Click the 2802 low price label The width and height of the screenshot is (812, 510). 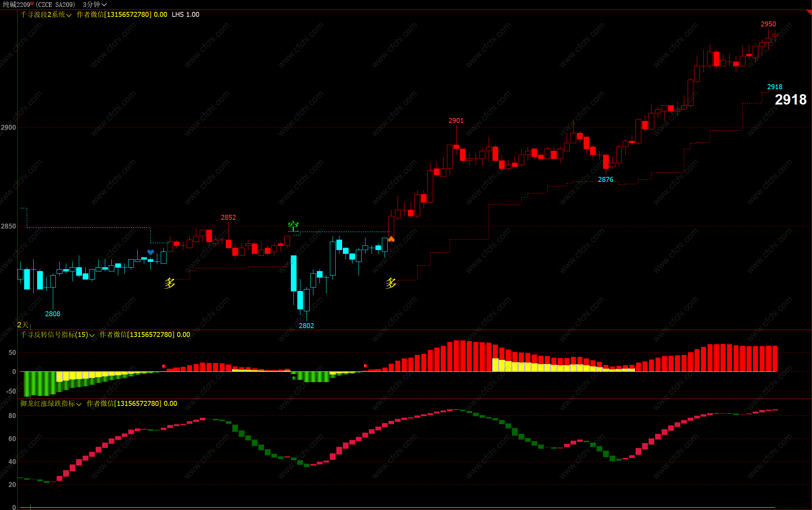point(306,326)
